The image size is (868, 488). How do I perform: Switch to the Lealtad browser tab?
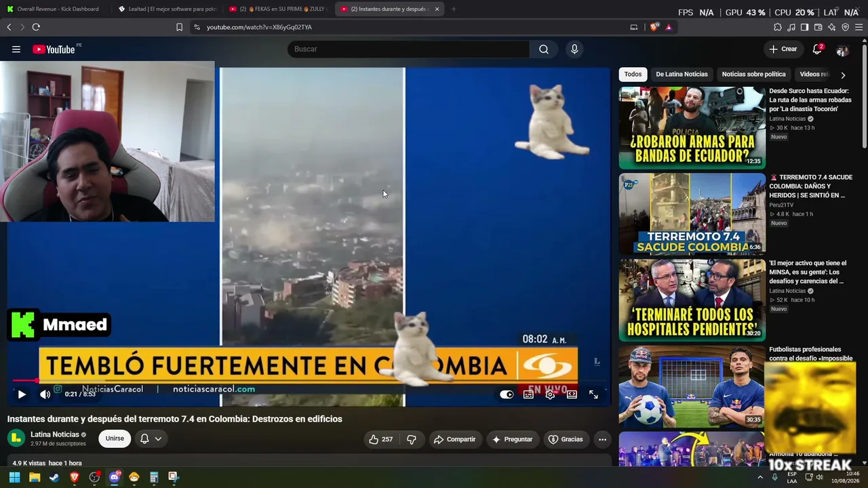pos(167,9)
